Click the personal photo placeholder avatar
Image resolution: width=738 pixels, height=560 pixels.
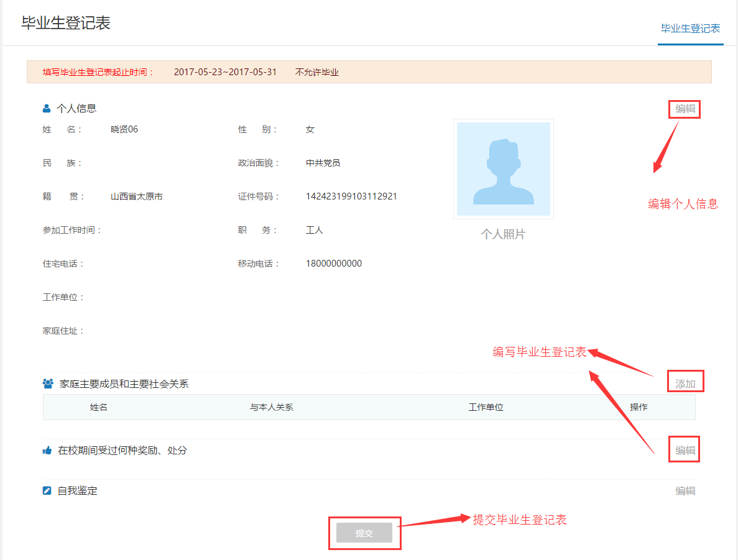pyautogui.click(x=504, y=169)
